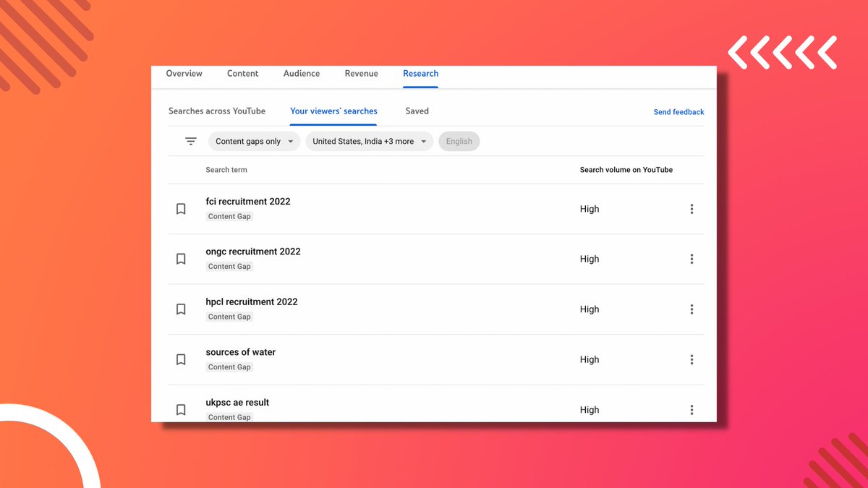Viewport: 868px width, 488px height.
Task: Save the sources of water search term
Action: tap(181, 359)
